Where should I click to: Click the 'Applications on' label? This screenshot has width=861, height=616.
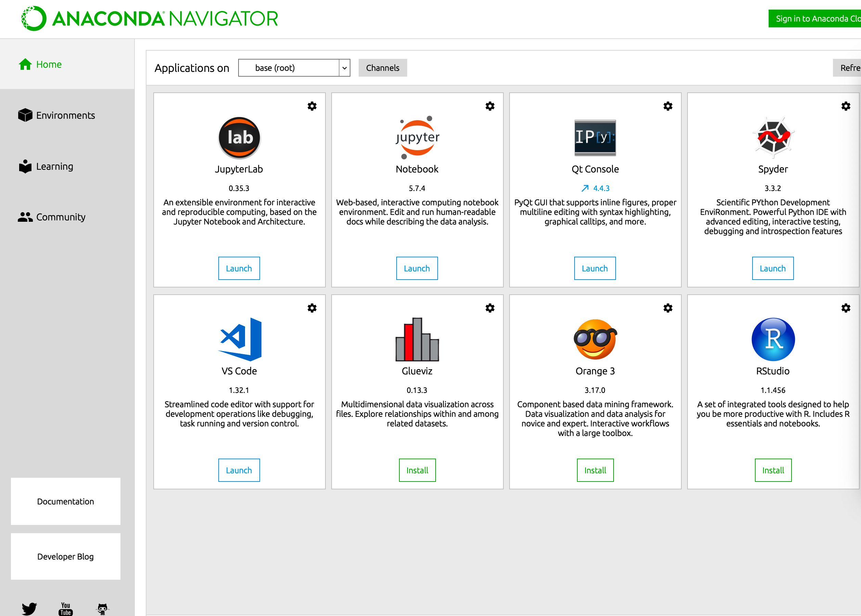pos(192,68)
